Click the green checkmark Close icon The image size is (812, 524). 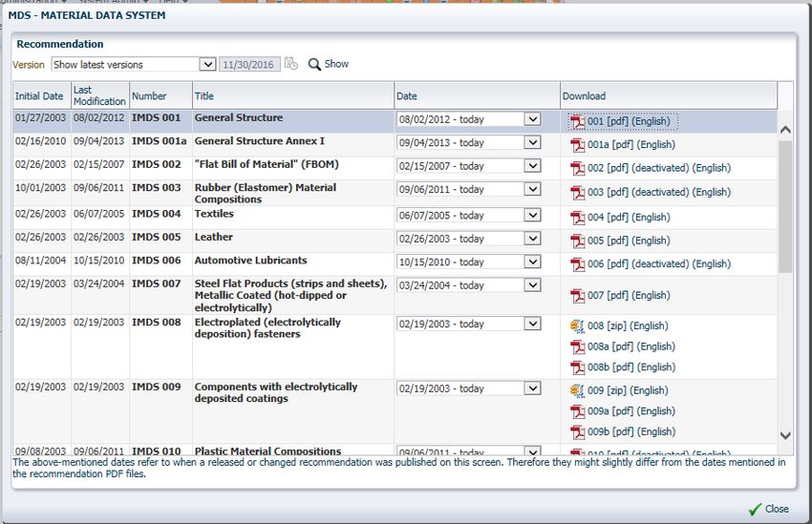pyautogui.click(x=755, y=510)
